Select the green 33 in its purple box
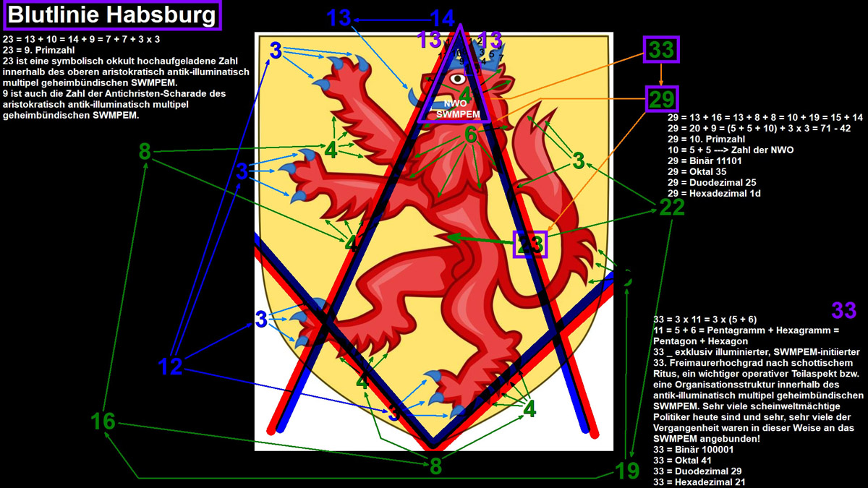This screenshot has width=868, height=488. tap(661, 51)
